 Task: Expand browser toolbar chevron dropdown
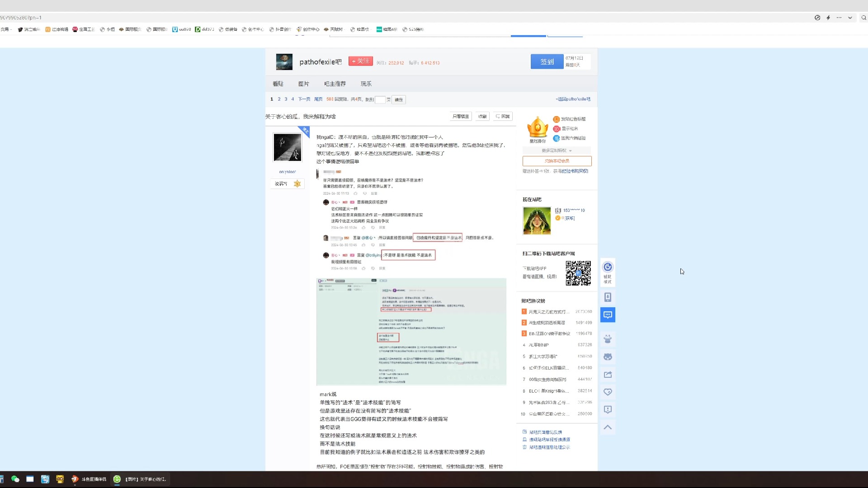pyautogui.click(x=850, y=18)
